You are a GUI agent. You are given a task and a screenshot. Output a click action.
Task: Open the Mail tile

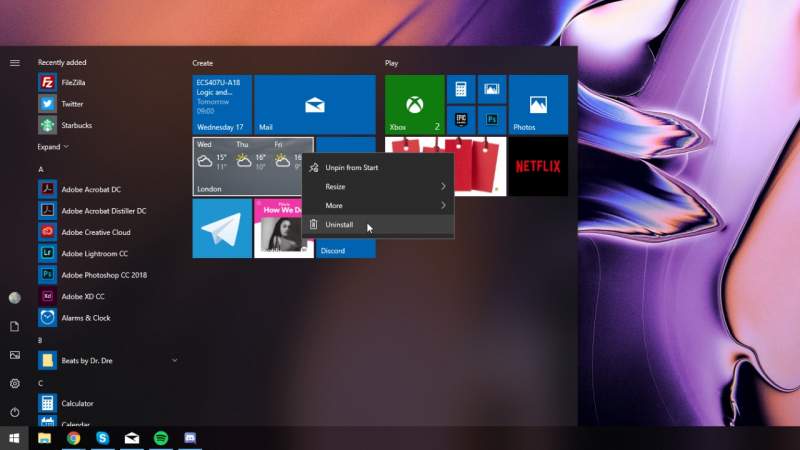(315, 105)
